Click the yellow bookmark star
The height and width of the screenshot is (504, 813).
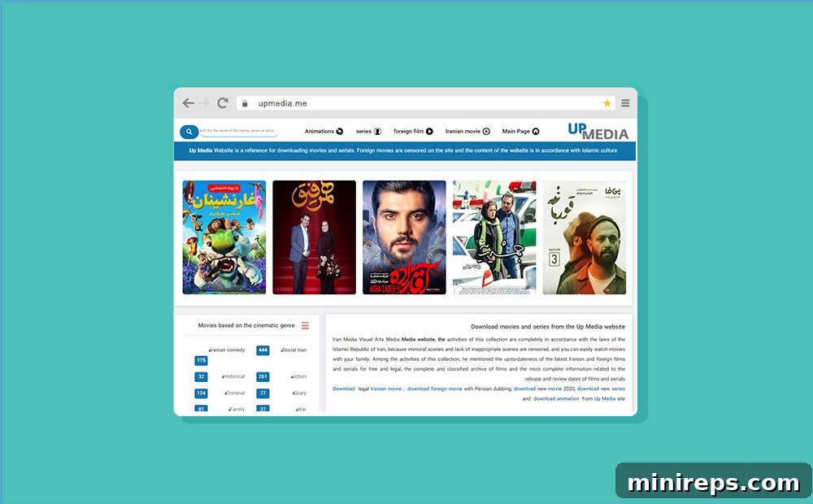click(606, 103)
